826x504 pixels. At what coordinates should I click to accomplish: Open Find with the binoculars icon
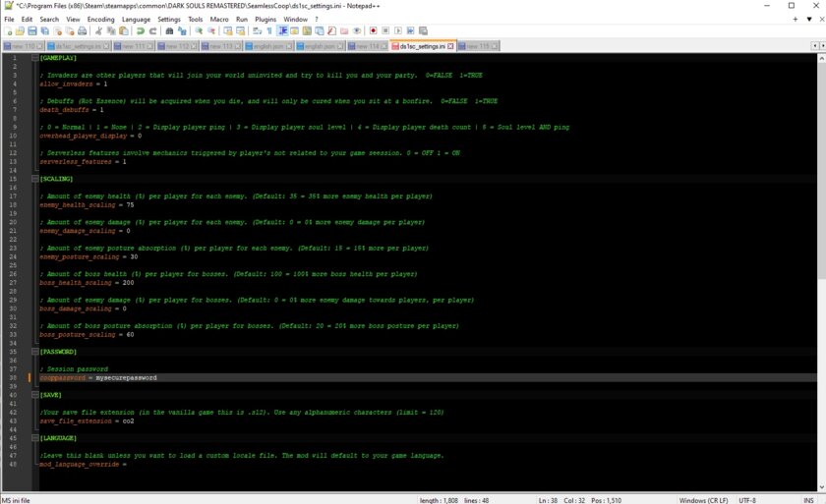pyautogui.click(x=169, y=31)
